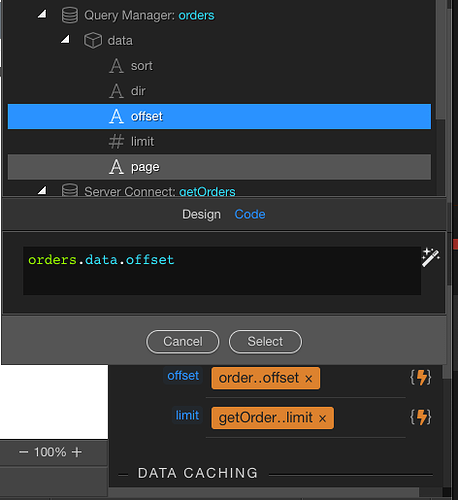Zoom out with the minus button

(x=23, y=452)
